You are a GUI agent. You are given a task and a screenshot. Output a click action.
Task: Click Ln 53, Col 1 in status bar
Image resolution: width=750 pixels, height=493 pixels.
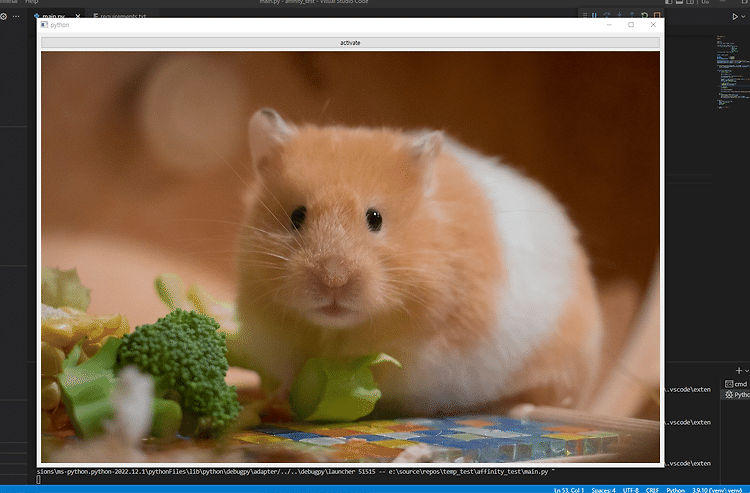coord(569,490)
